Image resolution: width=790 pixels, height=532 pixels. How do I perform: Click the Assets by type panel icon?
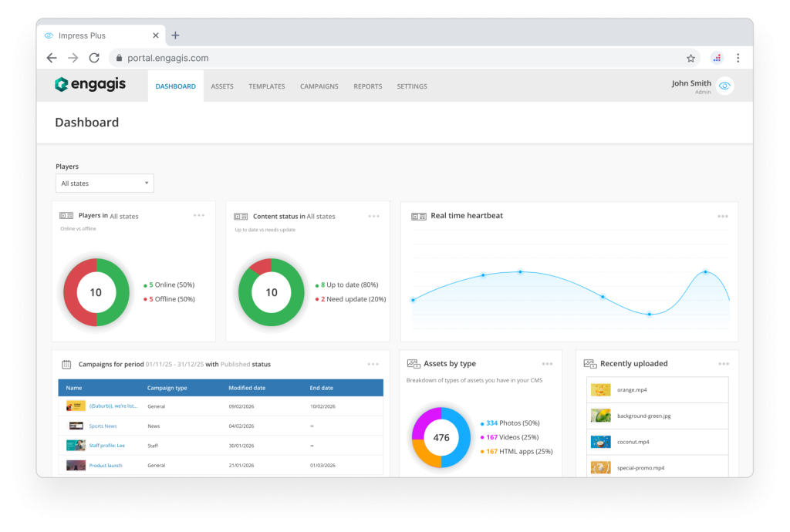click(x=414, y=364)
